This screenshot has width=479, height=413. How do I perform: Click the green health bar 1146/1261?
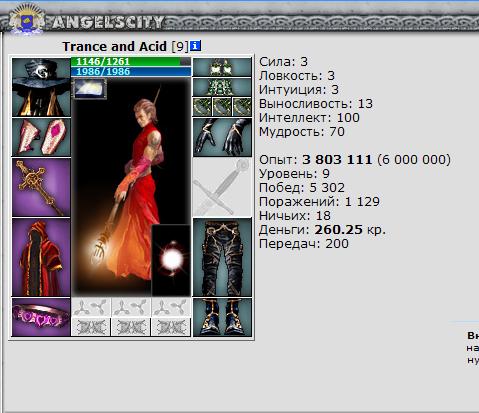point(131,62)
